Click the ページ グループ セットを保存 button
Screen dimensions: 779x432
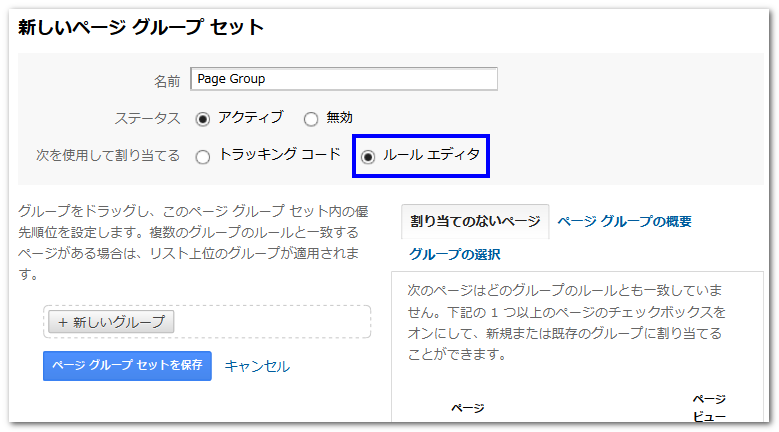coord(127,366)
